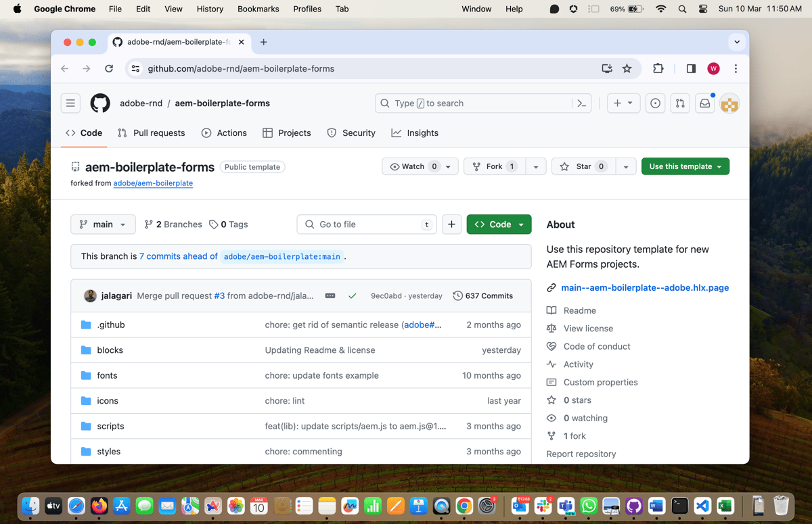Click the Go to file search field

pos(366,224)
